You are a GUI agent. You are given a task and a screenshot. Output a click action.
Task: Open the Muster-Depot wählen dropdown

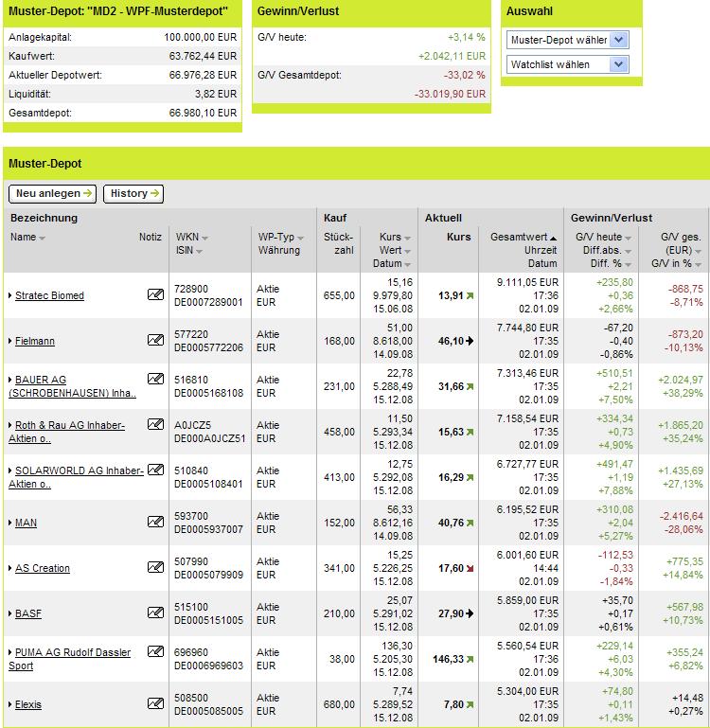coord(567,40)
